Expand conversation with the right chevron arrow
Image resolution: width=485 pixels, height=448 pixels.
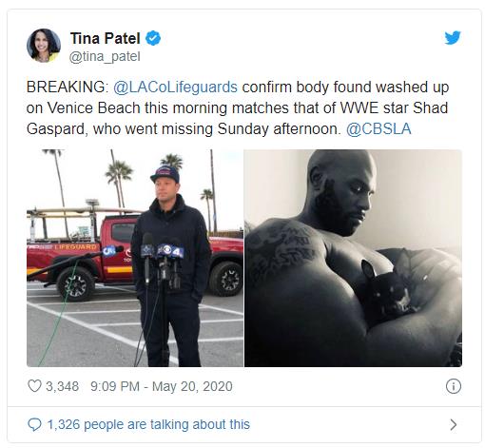coord(454,424)
